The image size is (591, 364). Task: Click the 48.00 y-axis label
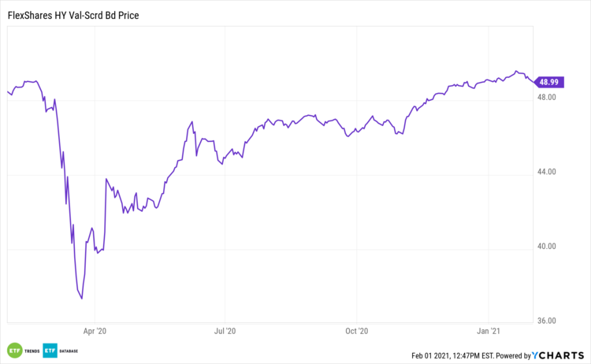point(547,98)
